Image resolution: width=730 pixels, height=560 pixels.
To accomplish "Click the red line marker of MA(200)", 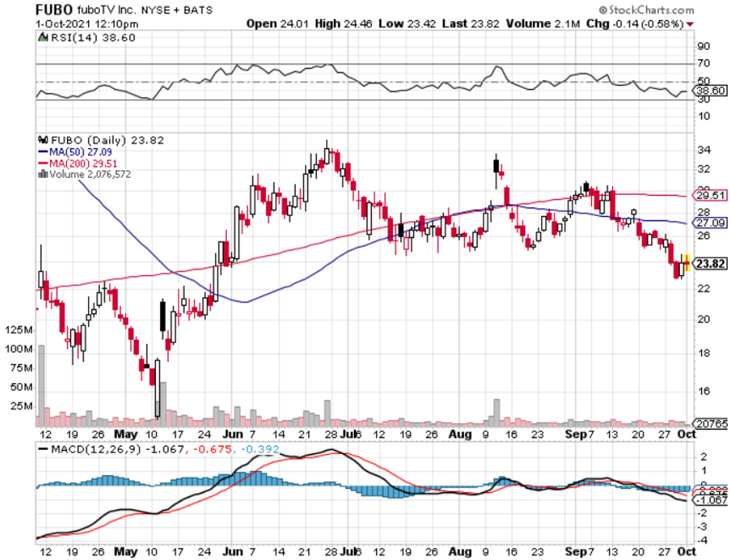I will pyautogui.click(x=43, y=163).
